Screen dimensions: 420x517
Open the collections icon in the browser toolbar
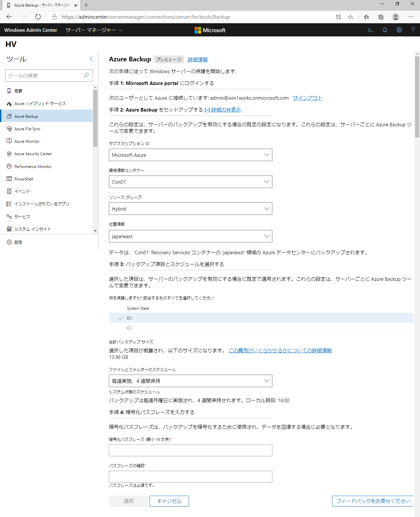(381, 17)
